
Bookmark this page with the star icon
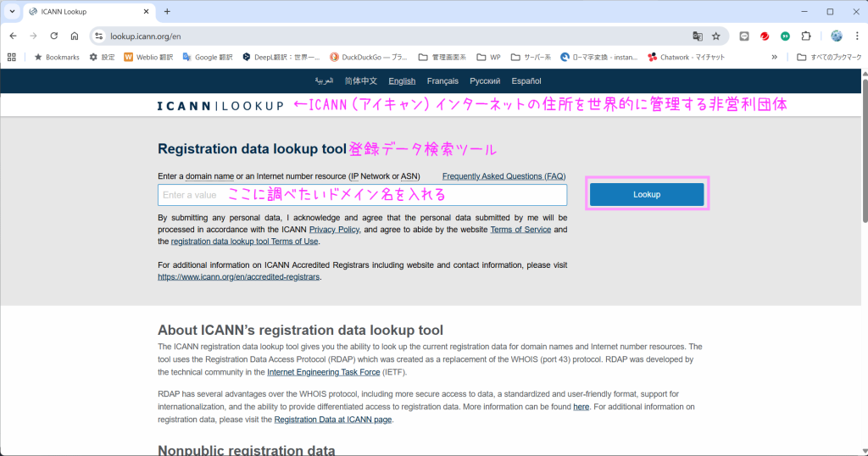click(716, 36)
